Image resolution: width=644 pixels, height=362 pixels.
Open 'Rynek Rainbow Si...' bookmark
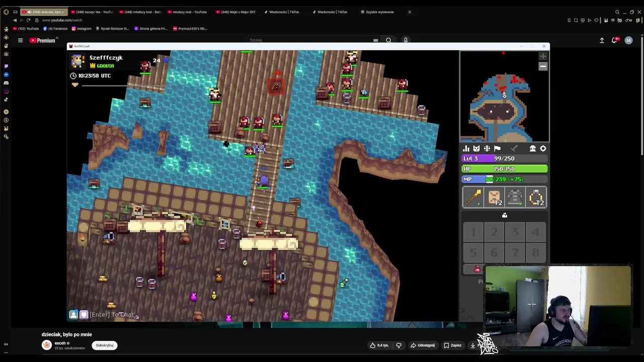coord(112,29)
